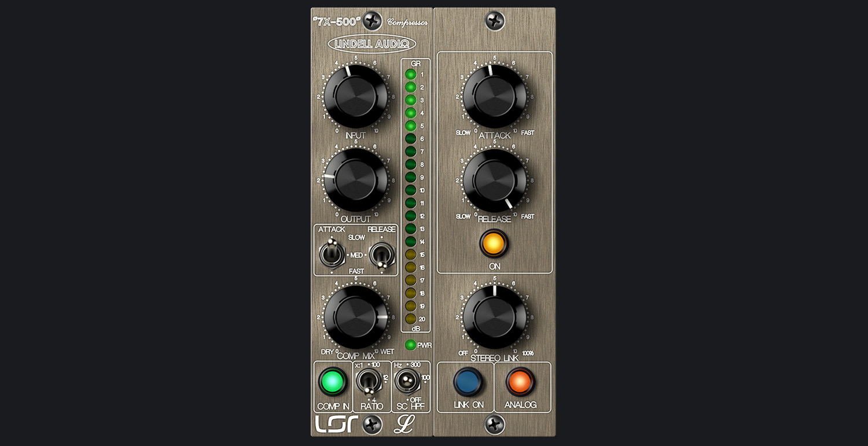868x446 pixels.
Task: Click the 100 label of RATIO switch
Action: tap(376, 365)
